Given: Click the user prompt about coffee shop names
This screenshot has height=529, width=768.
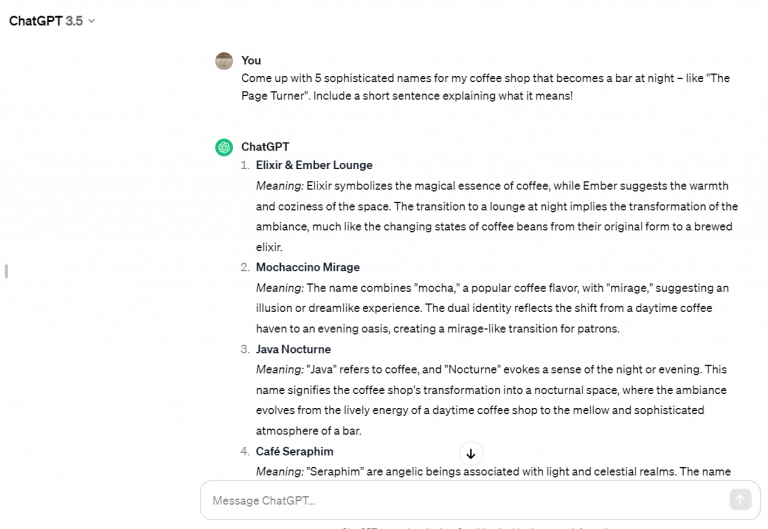Looking at the screenshot, I should 485,87.
